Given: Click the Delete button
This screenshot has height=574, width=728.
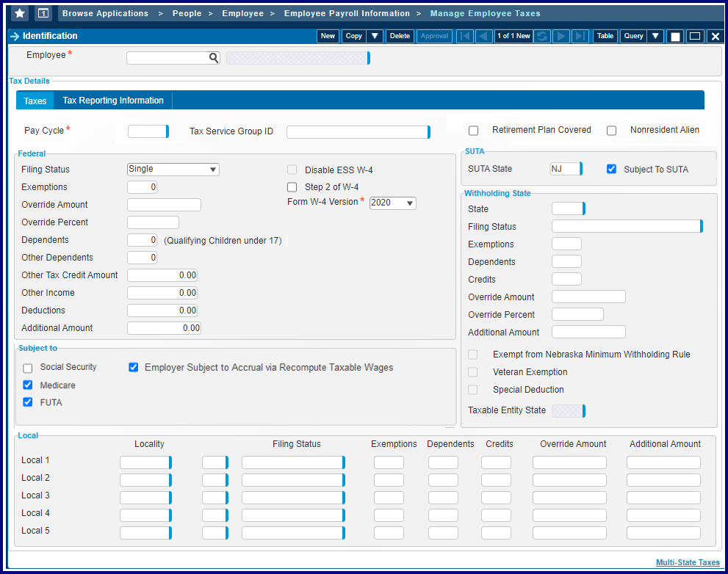Looking at the screenshot, I should point(400,36).
